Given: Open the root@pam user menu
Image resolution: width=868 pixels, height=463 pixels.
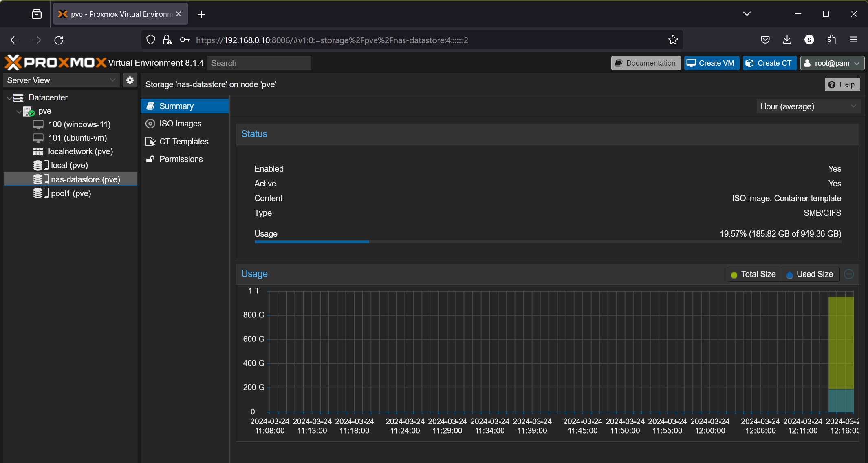Looking at the screenshot, I should coord(832,63).
